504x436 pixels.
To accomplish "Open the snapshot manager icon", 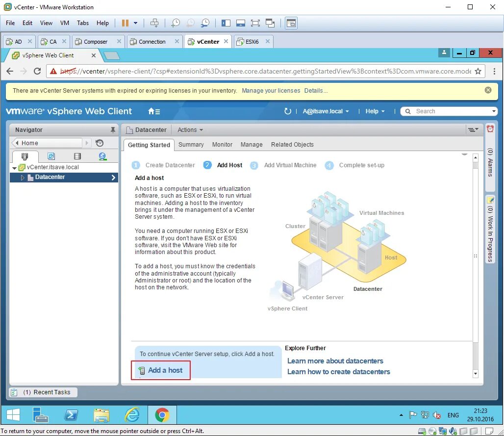I will (x=205, y=23).
